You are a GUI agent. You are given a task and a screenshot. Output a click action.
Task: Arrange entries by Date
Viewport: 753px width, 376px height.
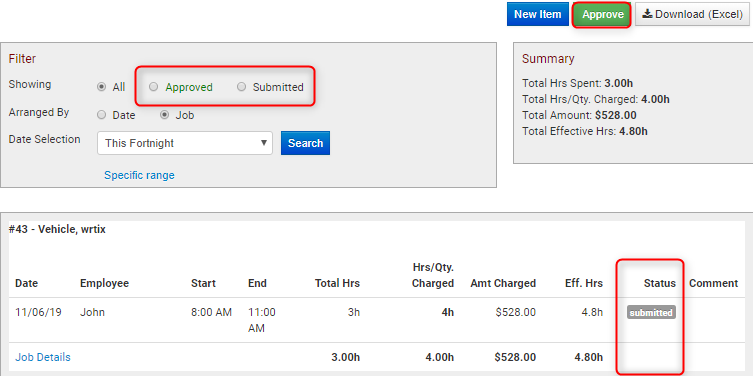pos(101,115)
